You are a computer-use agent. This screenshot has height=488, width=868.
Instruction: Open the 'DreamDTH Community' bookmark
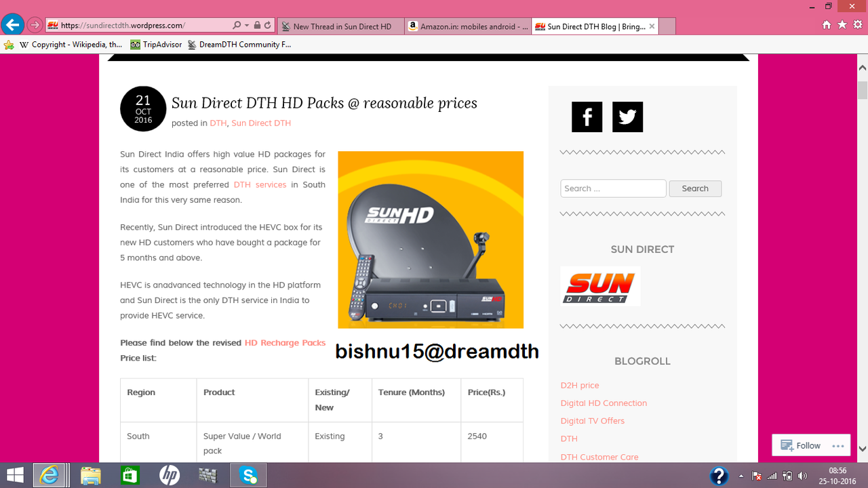tap(239, 45)
